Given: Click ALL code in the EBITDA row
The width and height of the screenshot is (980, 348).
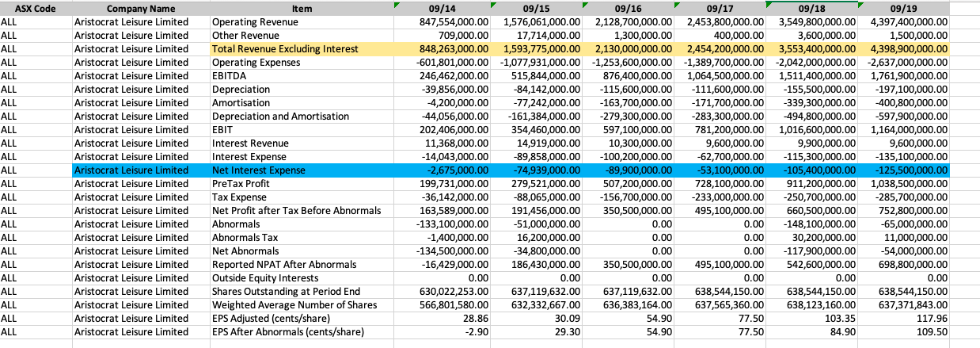Looking at the screenshot, I should click(36, 76).
